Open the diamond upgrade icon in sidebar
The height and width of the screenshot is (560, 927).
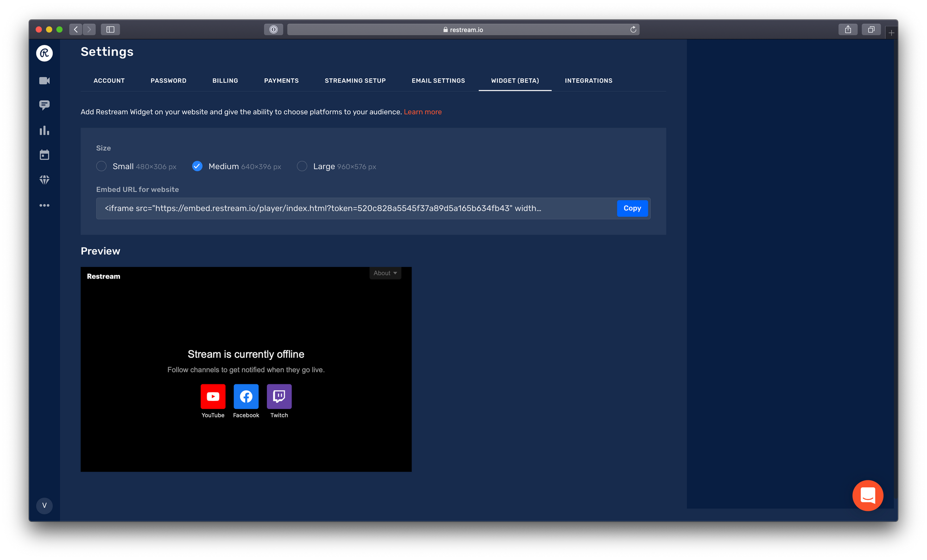pos(44,180)
